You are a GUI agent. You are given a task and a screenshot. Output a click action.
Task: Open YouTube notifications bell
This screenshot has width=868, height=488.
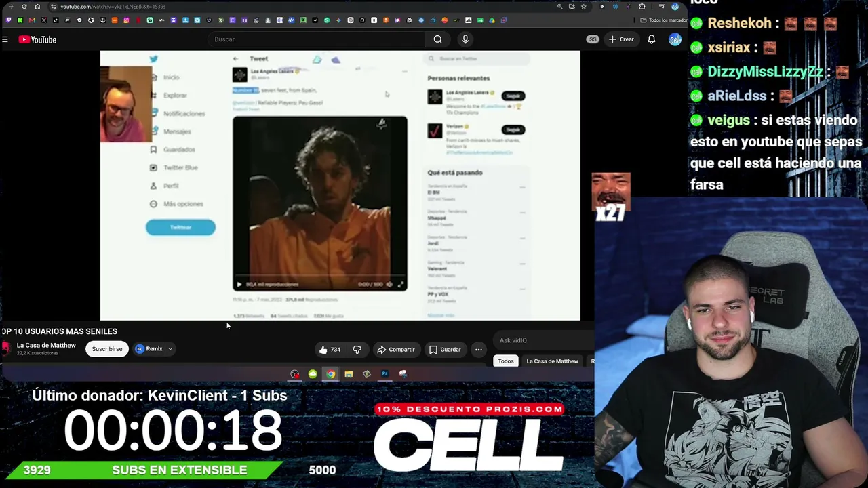(651, 39)
